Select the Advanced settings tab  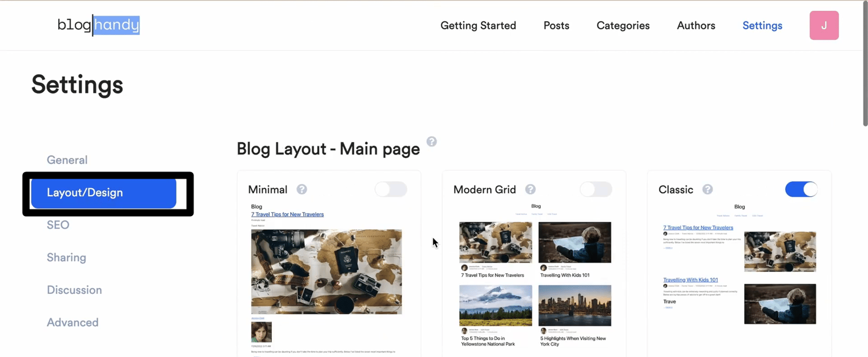pyautogui.click(x=73, y=323)
